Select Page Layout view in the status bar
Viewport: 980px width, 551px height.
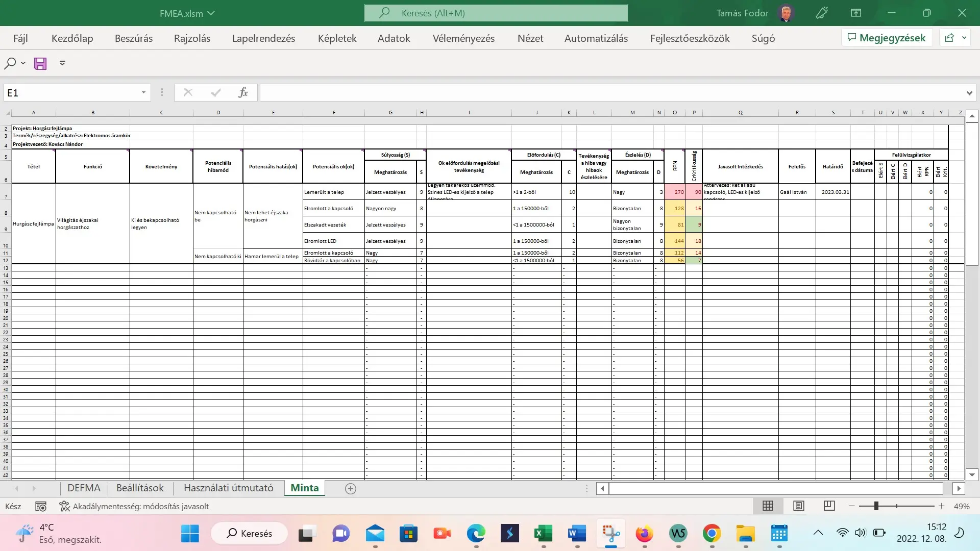pyautogui.click(x=798, y=506)
